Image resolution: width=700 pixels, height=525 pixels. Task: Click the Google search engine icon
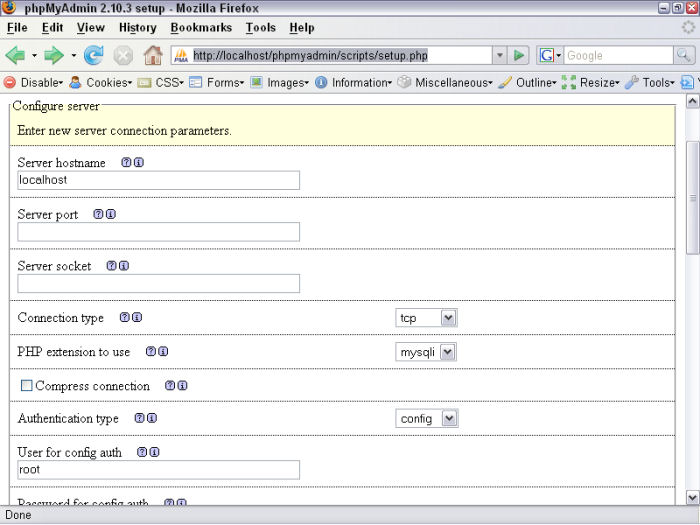[546, 55]
